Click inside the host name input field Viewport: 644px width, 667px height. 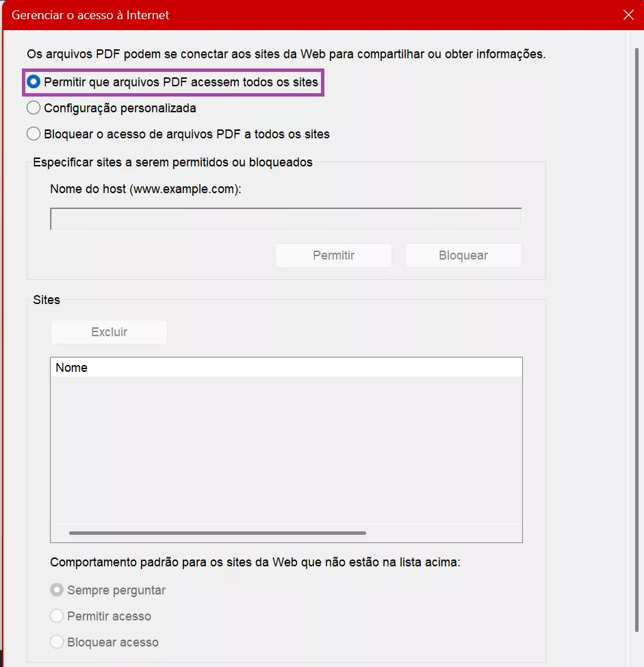285,218
